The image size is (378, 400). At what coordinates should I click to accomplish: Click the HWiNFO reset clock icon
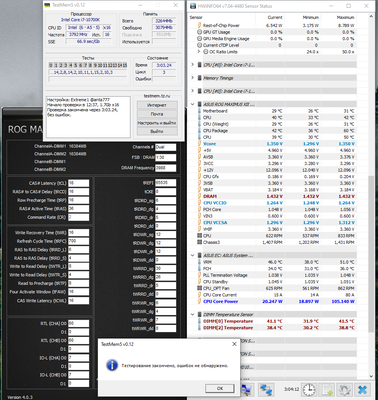pyautogui.click(x=309, y=389)
